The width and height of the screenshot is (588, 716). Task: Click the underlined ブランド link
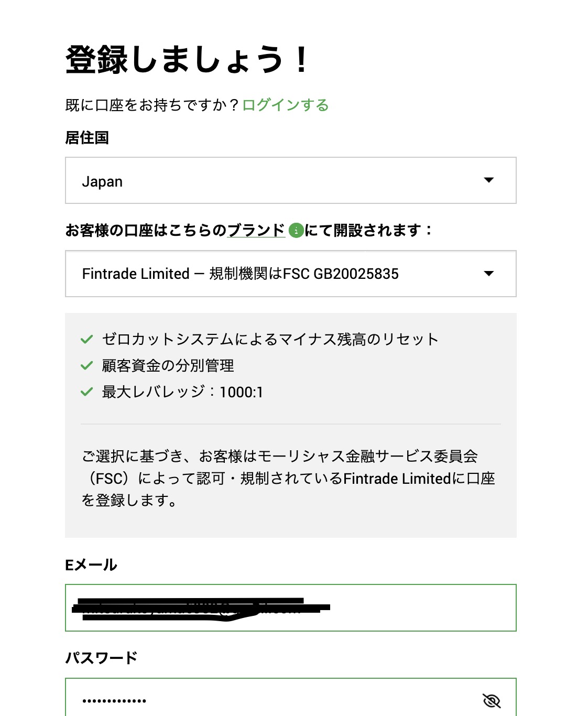256,230
